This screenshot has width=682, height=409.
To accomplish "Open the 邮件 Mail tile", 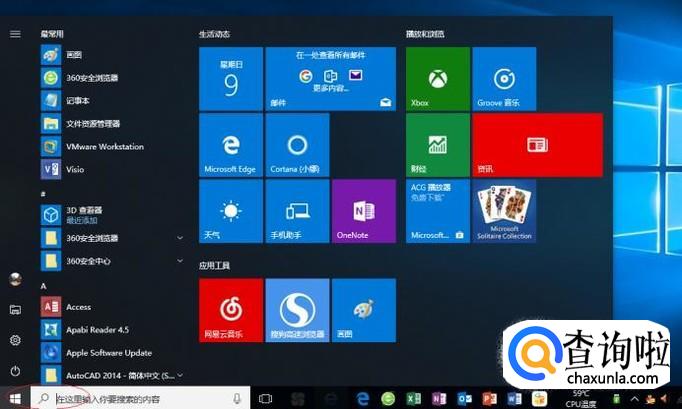I will [331, 79].
